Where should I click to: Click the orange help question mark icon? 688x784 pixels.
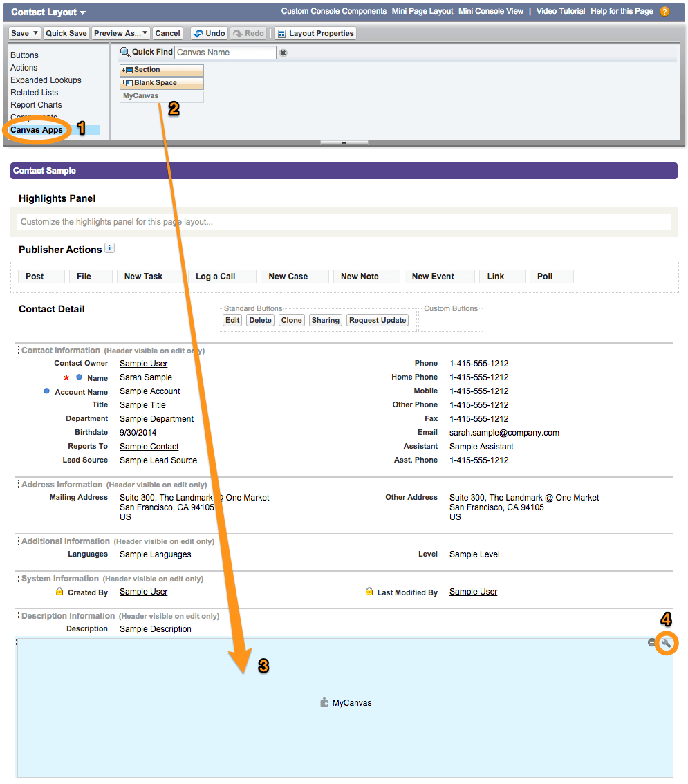[x=666, y=11]
